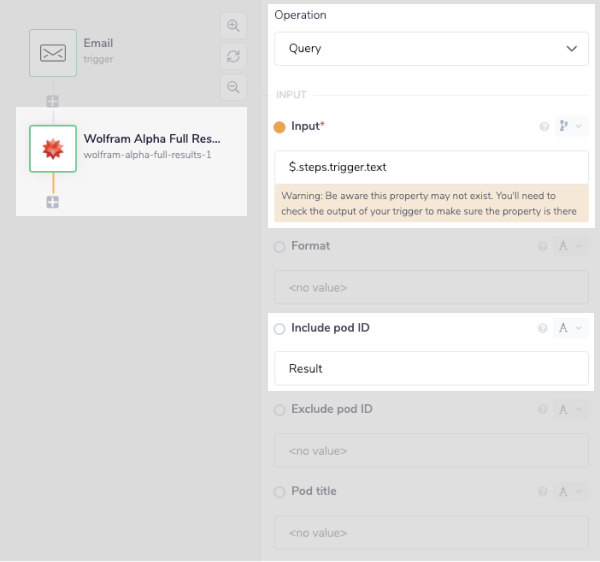The image size is (600, 562).
Task: Add a step between Email and Wolfram
Action: 52,101
